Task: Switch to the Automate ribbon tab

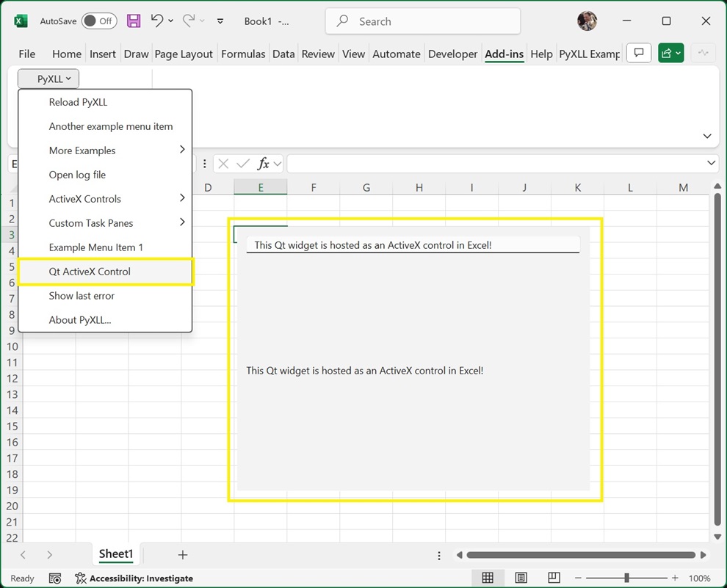Action: click(x=397, y=54)
